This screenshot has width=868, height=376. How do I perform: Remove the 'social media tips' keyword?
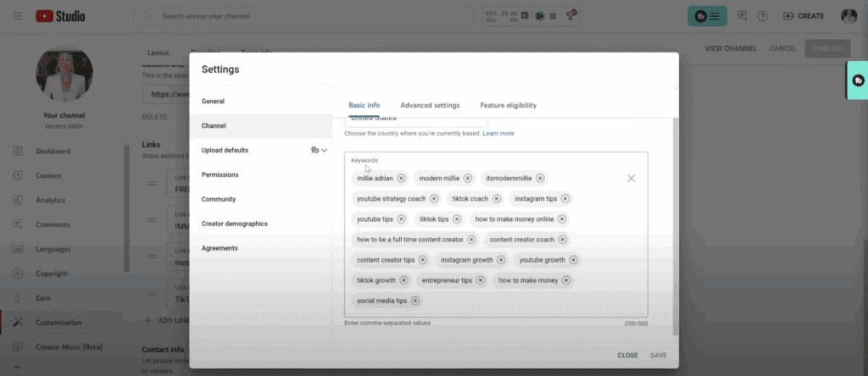(x=415, y=301)
